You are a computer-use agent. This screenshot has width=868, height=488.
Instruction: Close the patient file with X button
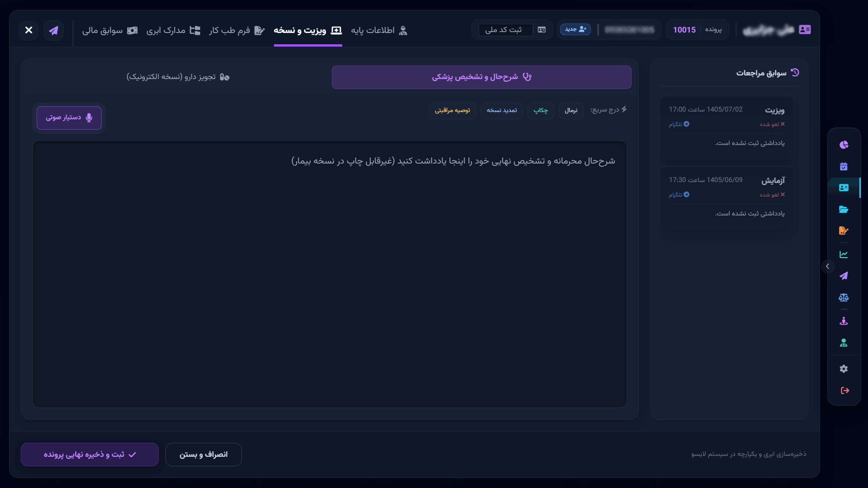(x=28, y=30)
